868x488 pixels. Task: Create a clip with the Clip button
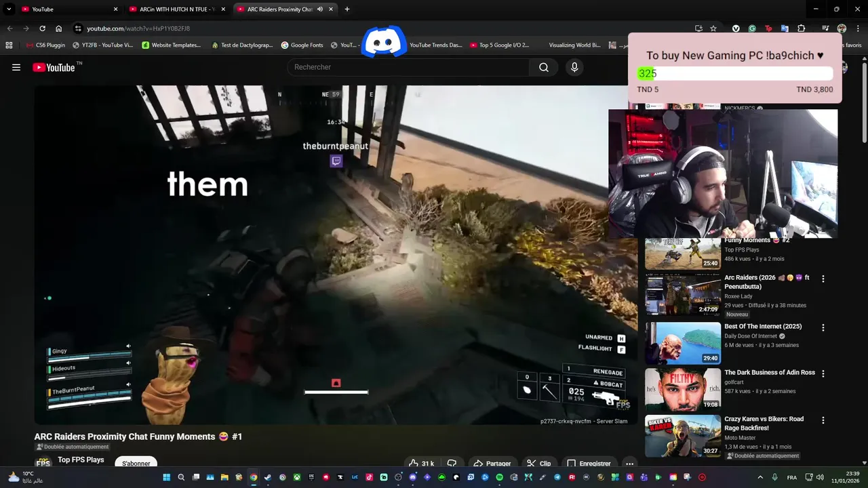point(539,464)
